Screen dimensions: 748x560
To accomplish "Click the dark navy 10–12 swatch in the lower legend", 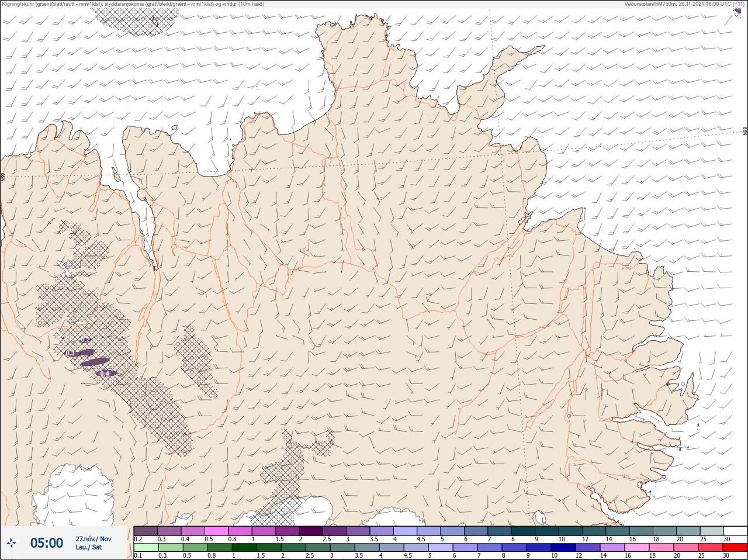I will click(x=563, y=548).
